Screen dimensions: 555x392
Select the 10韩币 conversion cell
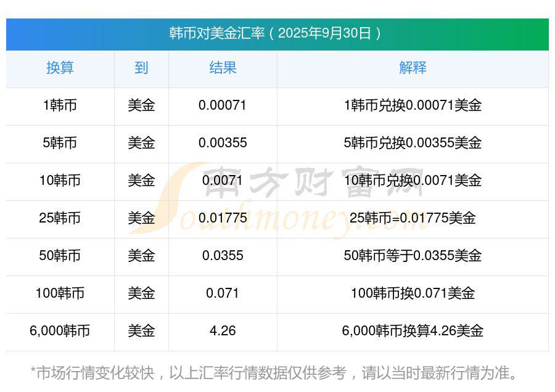[x=60, y=181]
